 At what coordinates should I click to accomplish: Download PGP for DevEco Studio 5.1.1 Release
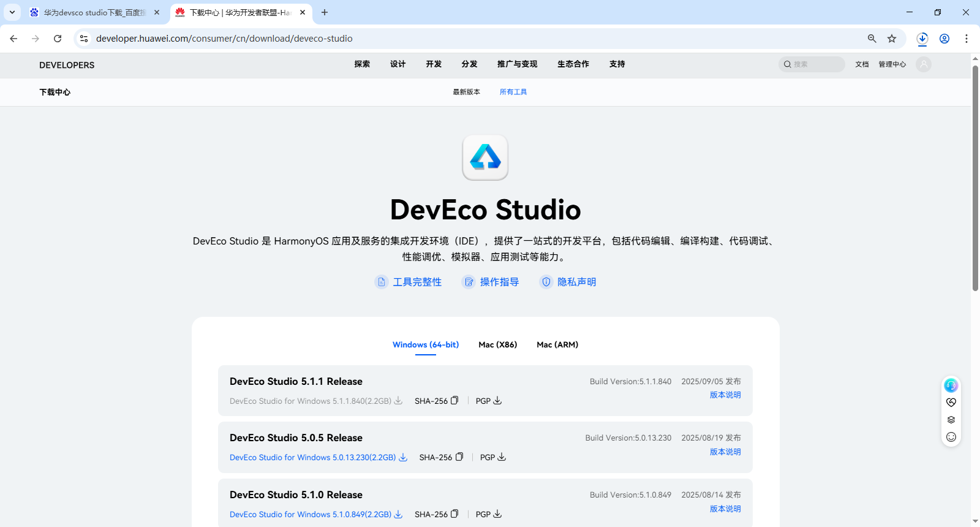pyautogui.click(x=497, y=401)
